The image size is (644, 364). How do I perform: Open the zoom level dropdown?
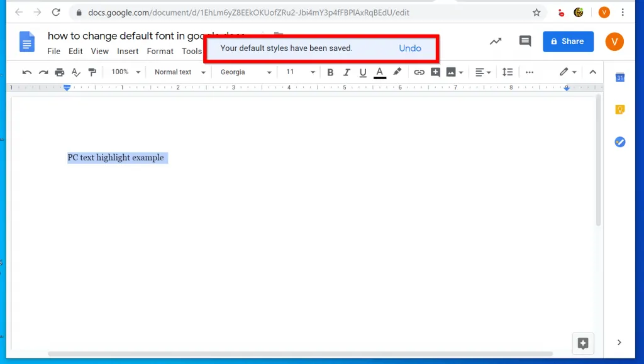[x=125, y=72]
